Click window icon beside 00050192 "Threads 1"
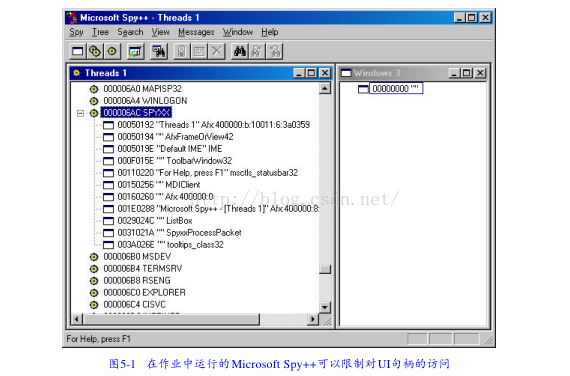The image size is (570, 376). (108, 125)
